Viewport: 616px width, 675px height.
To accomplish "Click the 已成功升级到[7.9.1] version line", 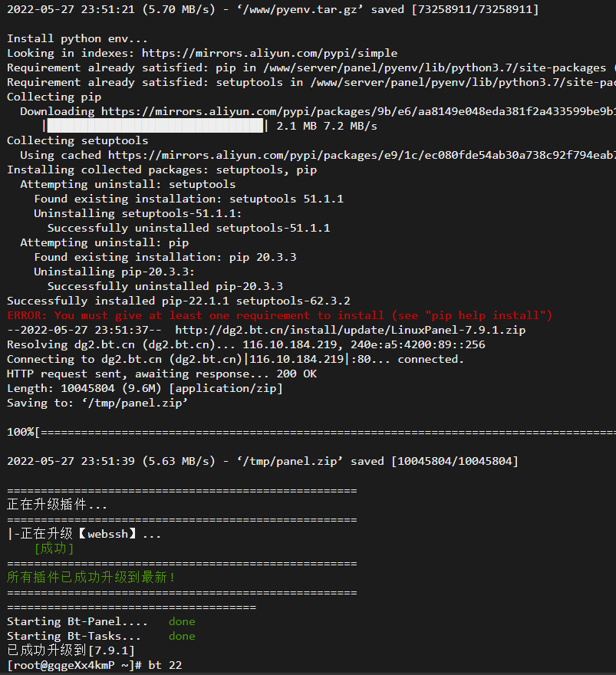I will (x=71, y=650).
